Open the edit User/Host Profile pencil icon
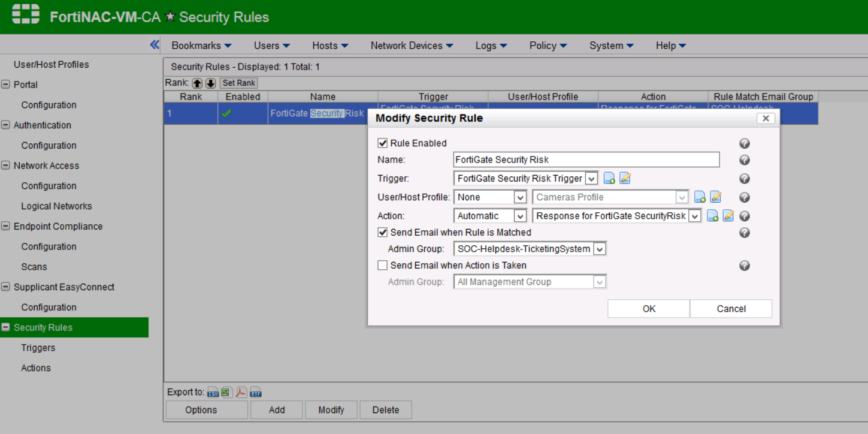This screenshot has height=434, width=868. tap(715, 197)
